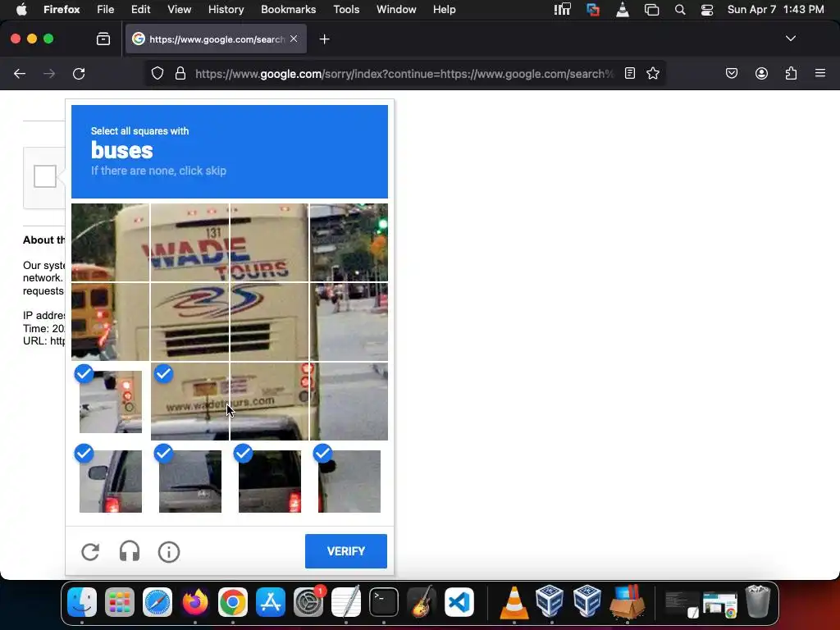Reload the page with the refresh icon

79,73
